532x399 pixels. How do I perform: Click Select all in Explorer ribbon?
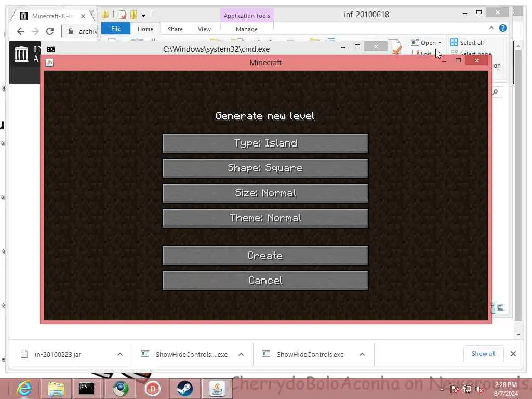467,43
